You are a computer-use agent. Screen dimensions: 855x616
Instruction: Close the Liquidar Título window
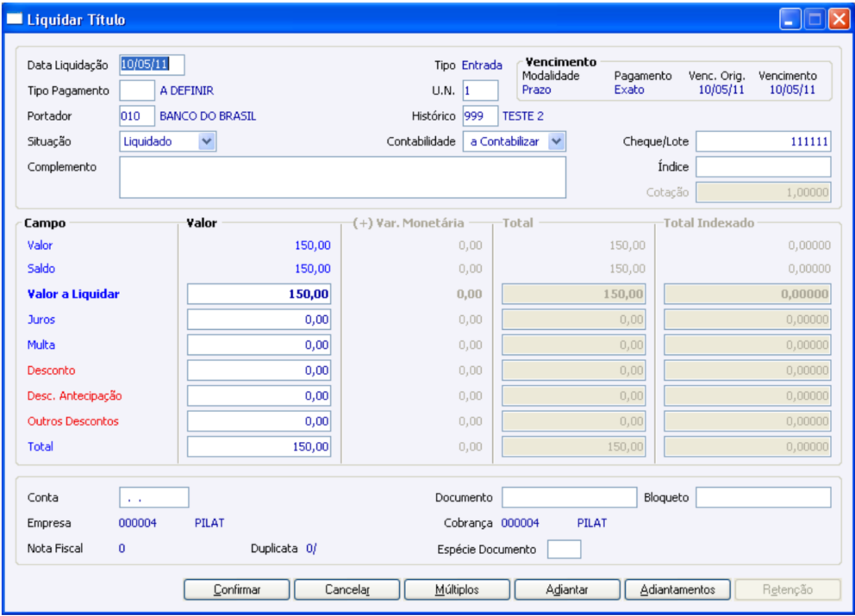tap(839, 20)
